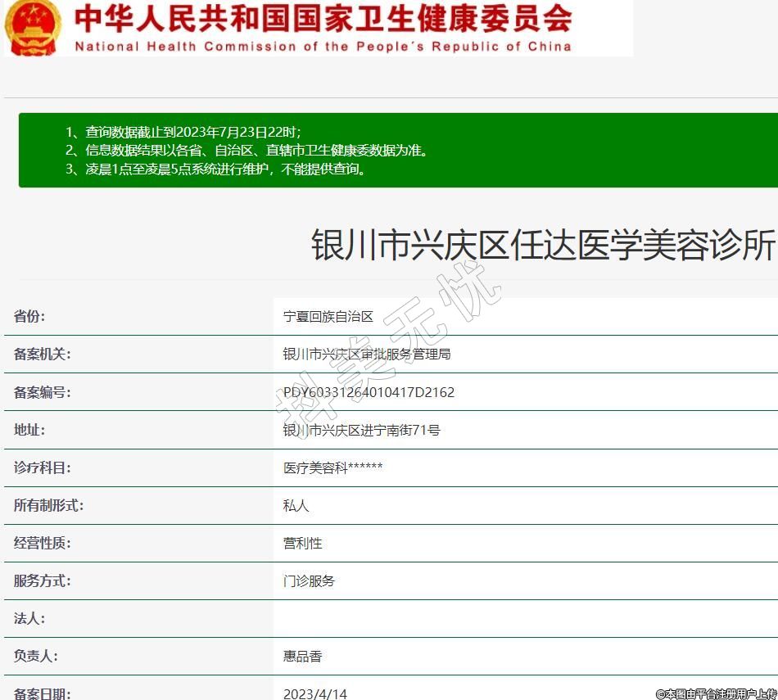Viewport: 778px width, 700px height.
Task: Click the empty 法人 value cell
Action: [524, 619]
